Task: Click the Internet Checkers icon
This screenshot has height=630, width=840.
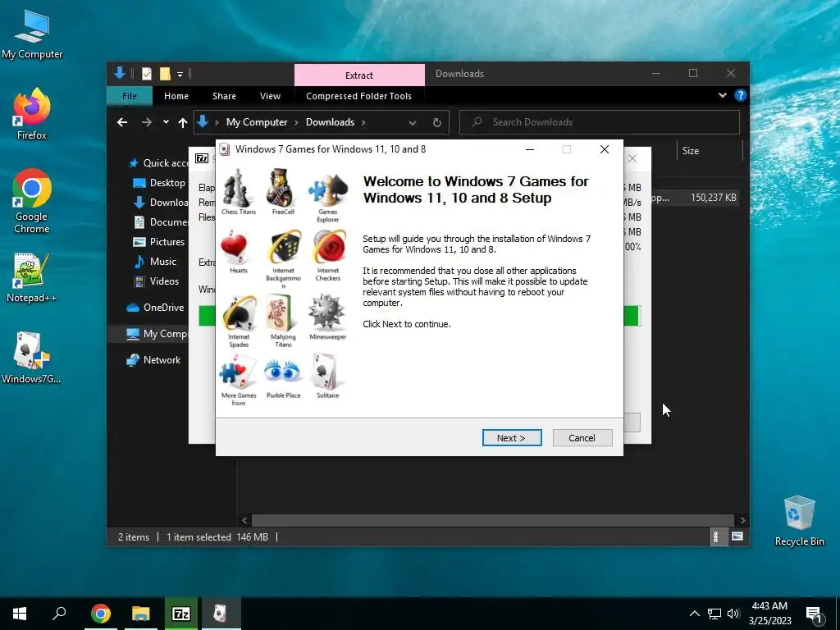Action: coord(328,256)
